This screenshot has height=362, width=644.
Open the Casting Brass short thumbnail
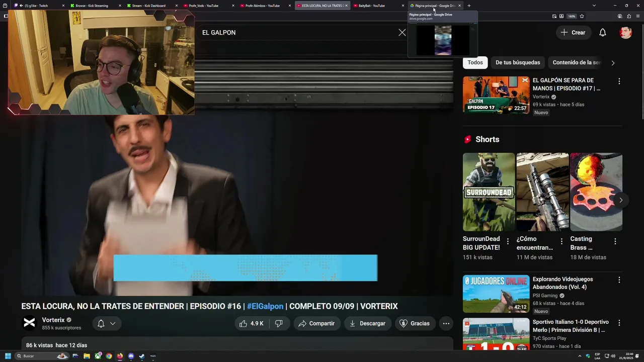pyautogui.click(x=596, y=192)
